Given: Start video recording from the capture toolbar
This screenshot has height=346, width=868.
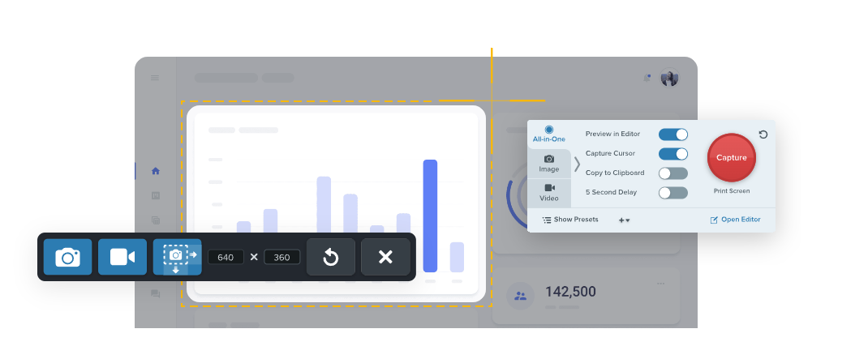Looking at the screenshot, I should click(x=122, y=257).
